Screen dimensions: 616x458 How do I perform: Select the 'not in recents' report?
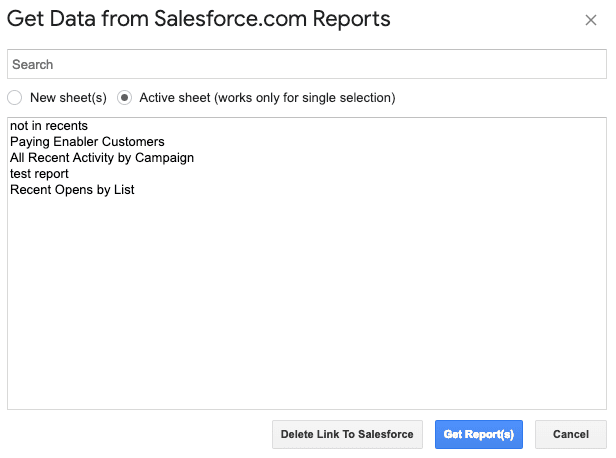(x=307, y=126)
